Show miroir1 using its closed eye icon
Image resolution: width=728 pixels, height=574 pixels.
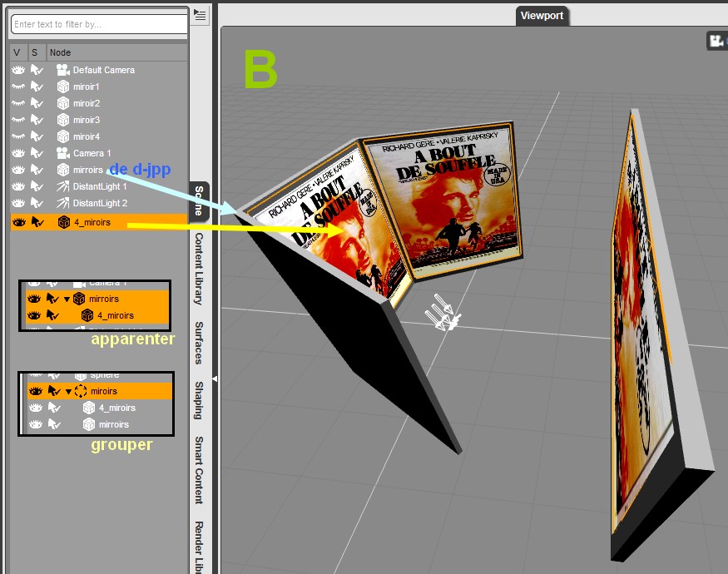pos(18,87)
